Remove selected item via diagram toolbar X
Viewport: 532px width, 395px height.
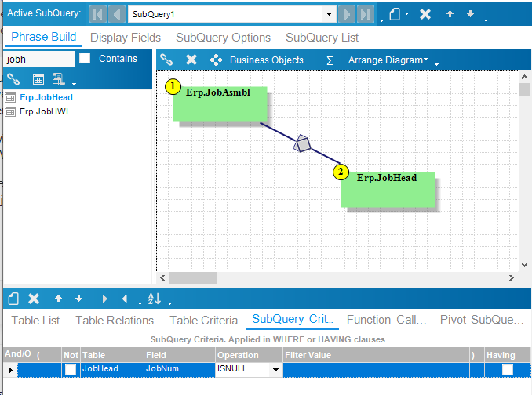click(191, 60)
